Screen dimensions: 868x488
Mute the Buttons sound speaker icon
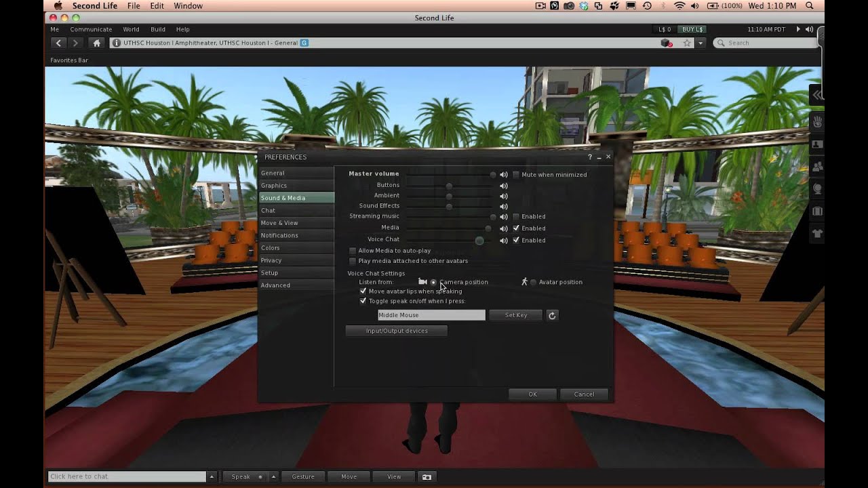(504, 186)
